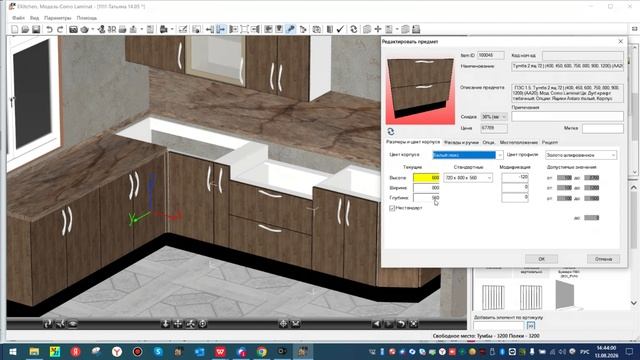
Task: Click the teapot render toolbar icon
Action: coord(84,29)
